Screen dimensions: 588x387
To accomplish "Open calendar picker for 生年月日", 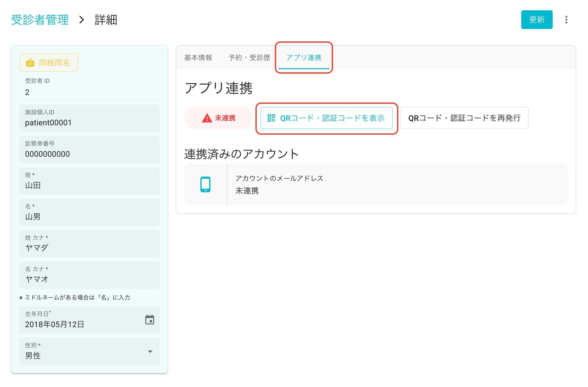I will coord(149,320).
